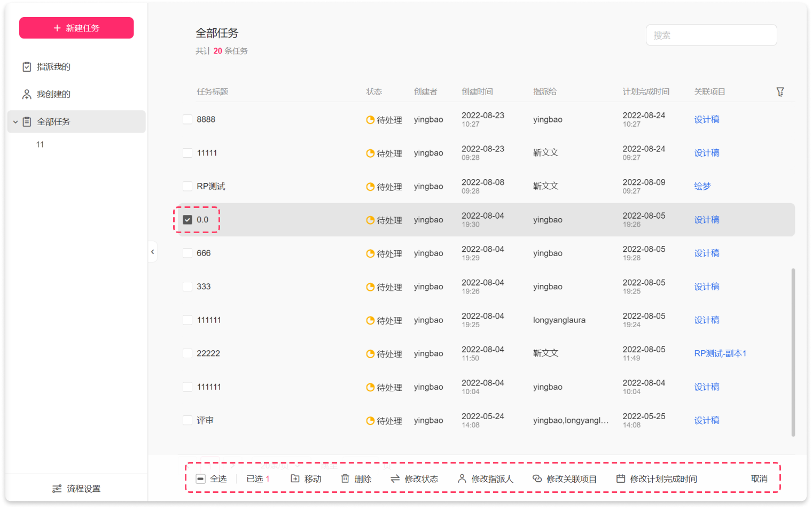Click the filter funnel icon in table header

click(x=780, y=92)
